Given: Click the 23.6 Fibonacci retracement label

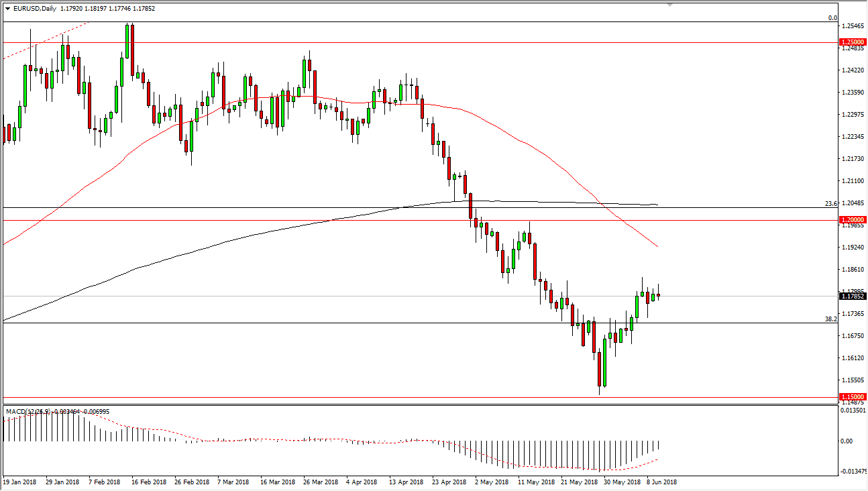Looking at the screenshot, I should pyautogui.click(x=829, y=202).
